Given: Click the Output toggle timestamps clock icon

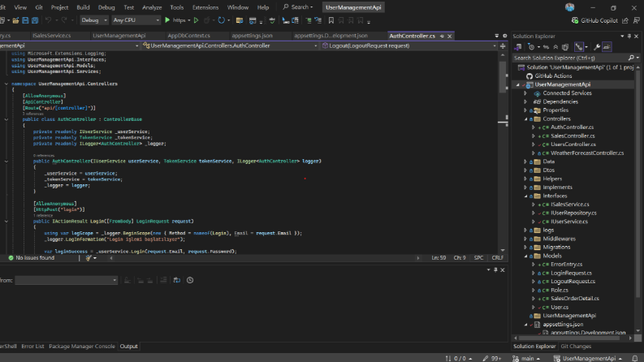Looking at the screenshot, I should (190, 280).
